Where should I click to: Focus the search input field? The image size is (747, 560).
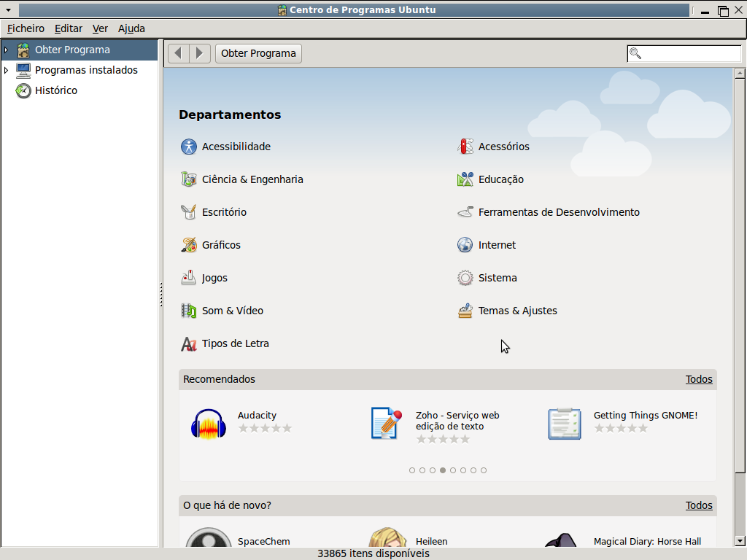[x=684, y=53]
